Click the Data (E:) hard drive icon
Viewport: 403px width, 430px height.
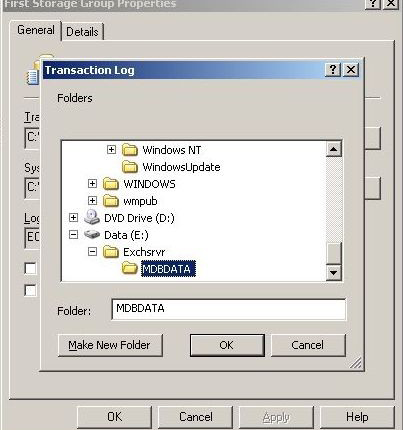pyautogui.click(x=92, y=235)
